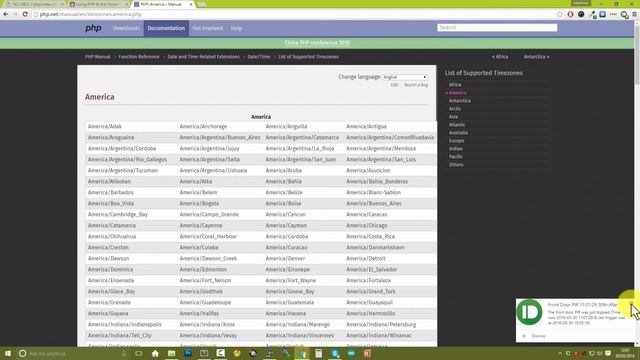The height and width of the screenshot is (360, 640).
Task: Click the red Opera-style extension icon
Action: pos(570,14)
